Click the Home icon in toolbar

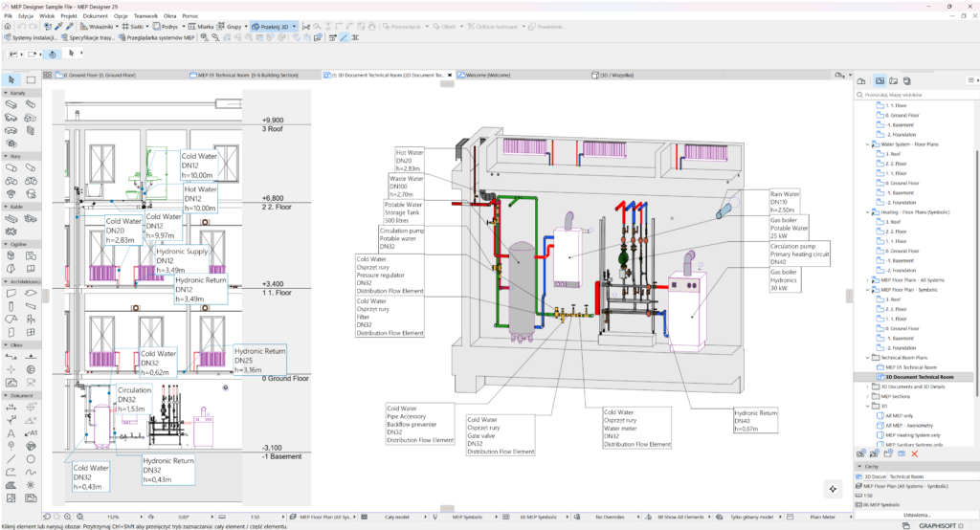(8, 27)
